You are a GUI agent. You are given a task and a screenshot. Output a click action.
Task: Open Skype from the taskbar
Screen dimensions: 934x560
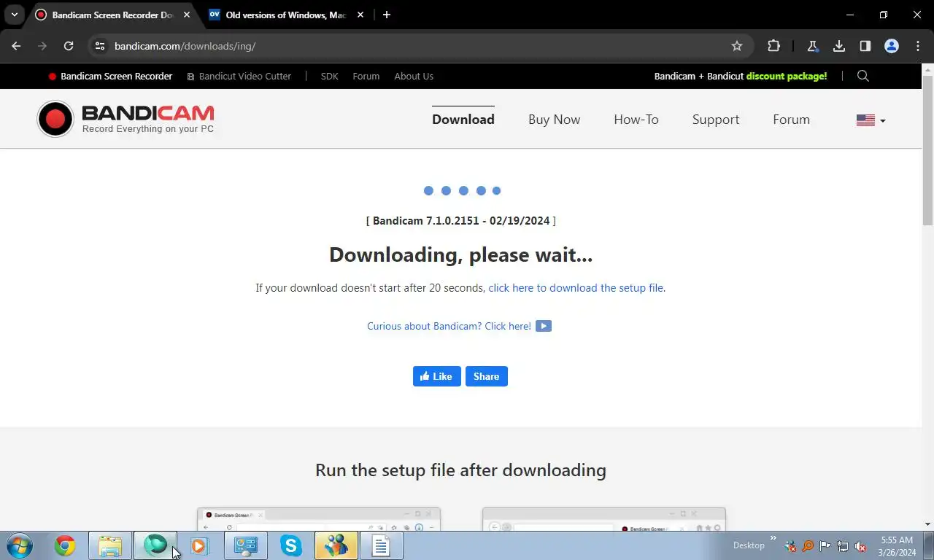[291, 545]
